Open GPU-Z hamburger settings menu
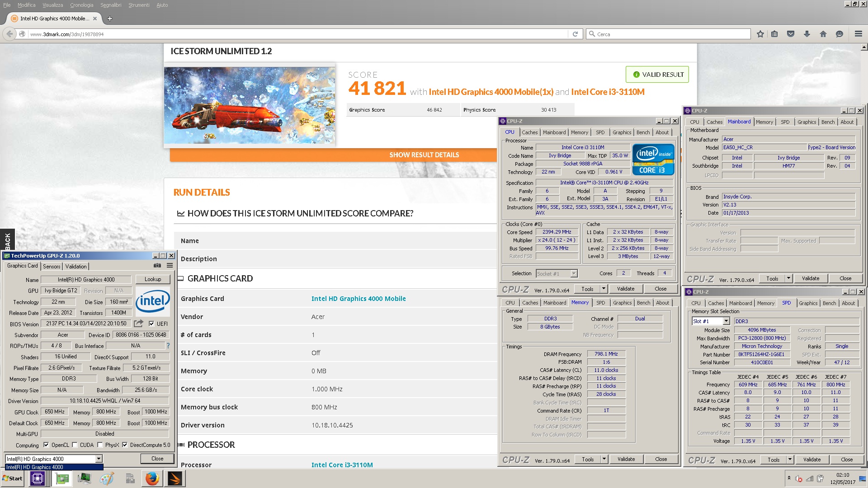868x488 pixels. tap(170, 266)
